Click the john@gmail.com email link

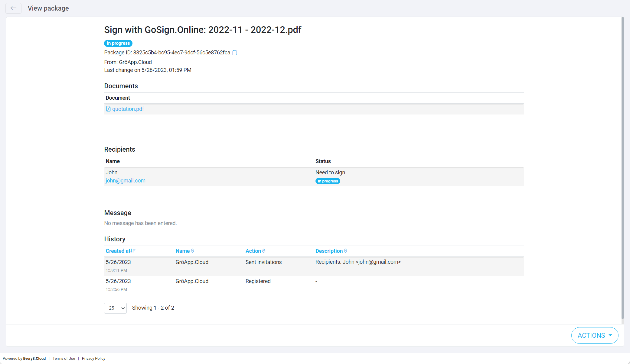pos(126,181)
